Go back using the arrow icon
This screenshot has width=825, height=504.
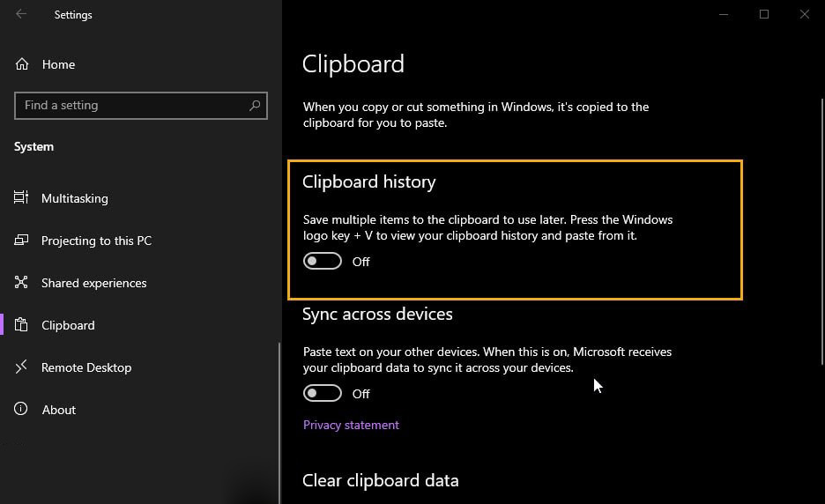click(x=21, y=14)
